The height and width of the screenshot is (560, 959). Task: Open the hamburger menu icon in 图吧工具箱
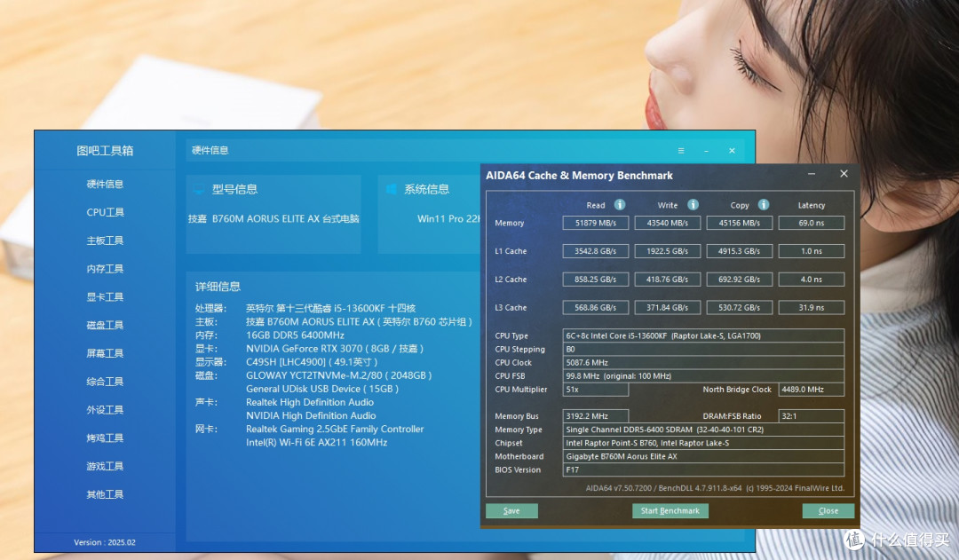681,150
